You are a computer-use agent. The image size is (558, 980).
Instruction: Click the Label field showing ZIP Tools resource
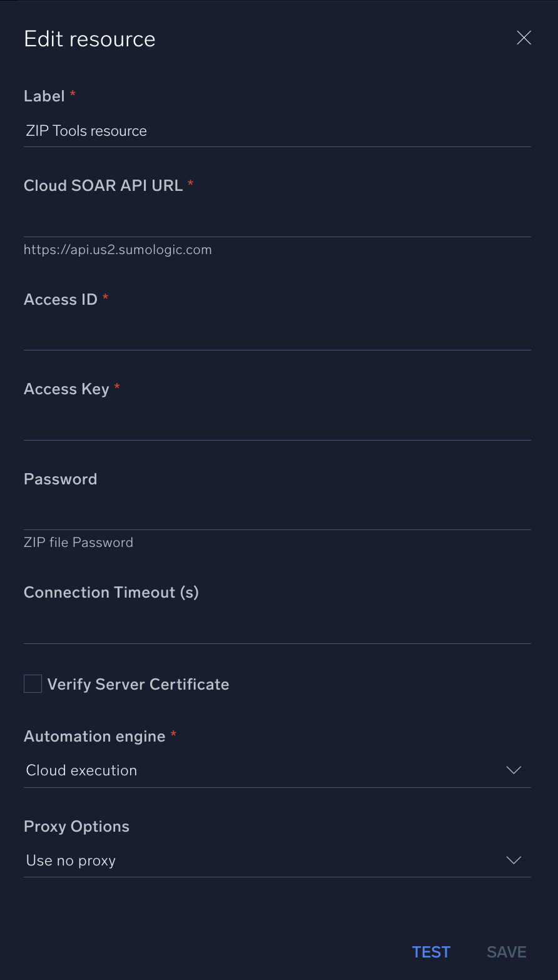tap(277, 131)
